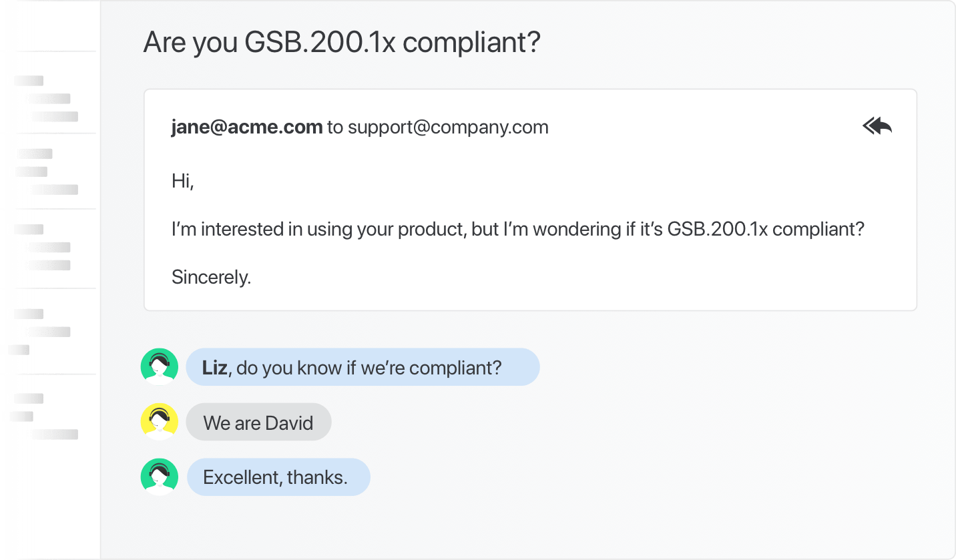The image size is (956, 560).
Task: Open the jane@acme.com sender address
Action: 247,127
